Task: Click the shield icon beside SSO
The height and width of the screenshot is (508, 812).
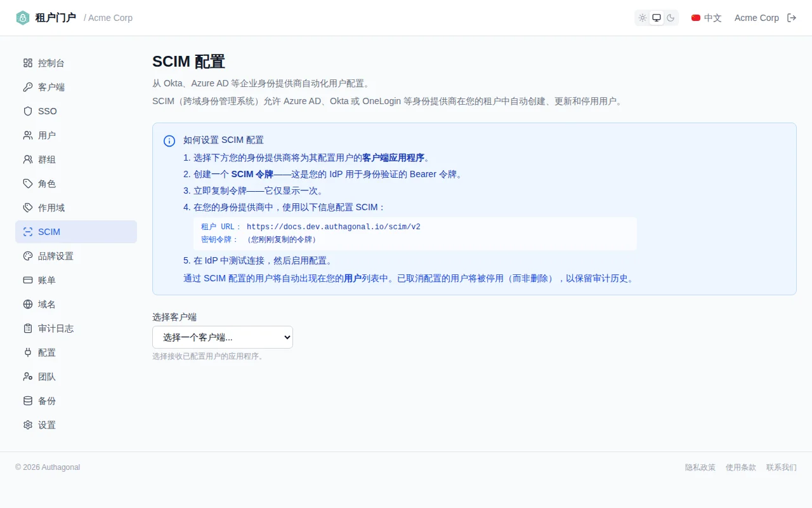Action: (x=28, y=111)
